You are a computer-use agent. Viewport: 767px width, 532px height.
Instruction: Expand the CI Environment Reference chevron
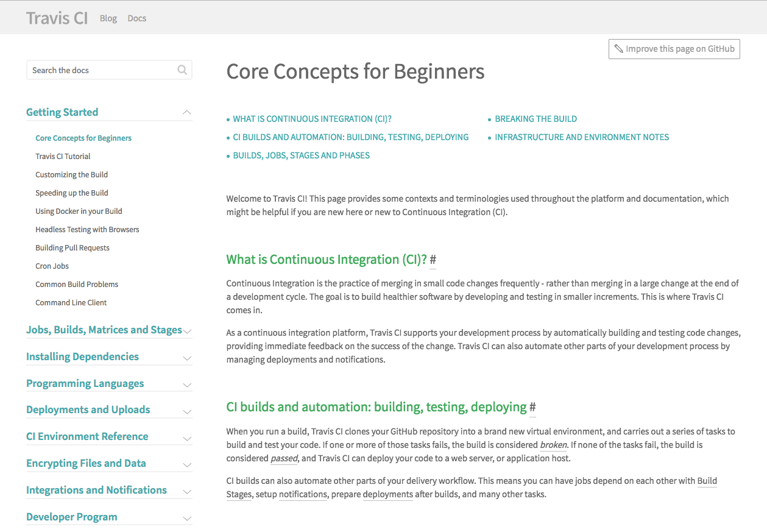[187, 438]
